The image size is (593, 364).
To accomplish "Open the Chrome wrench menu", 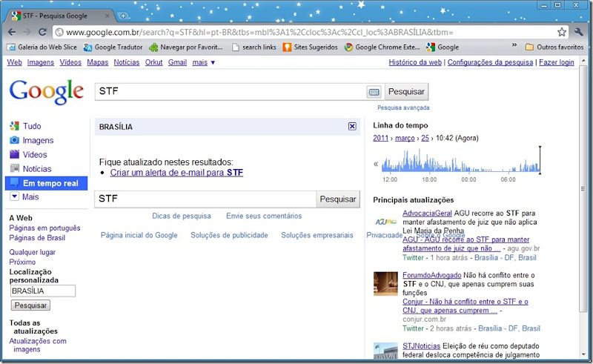I will pos(579,32).
